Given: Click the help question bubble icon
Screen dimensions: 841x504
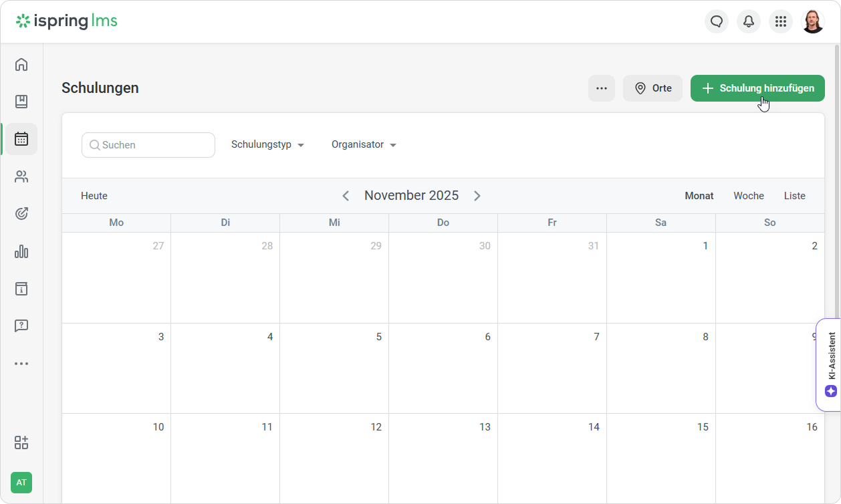Looking at the screenshot, I should tap(21, 326).
